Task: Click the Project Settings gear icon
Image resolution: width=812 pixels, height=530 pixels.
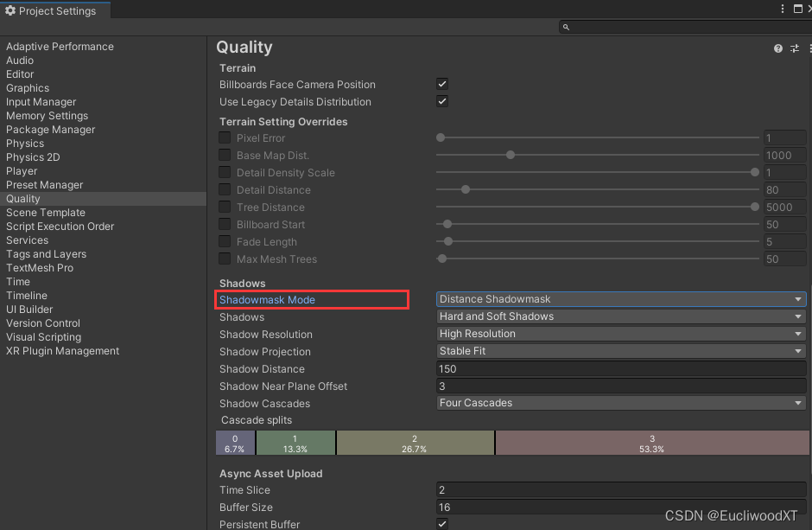Action: (10, 10)
